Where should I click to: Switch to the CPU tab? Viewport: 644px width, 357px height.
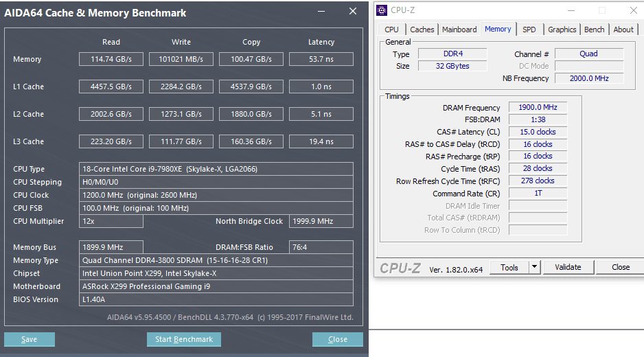(x=391, y=30)
